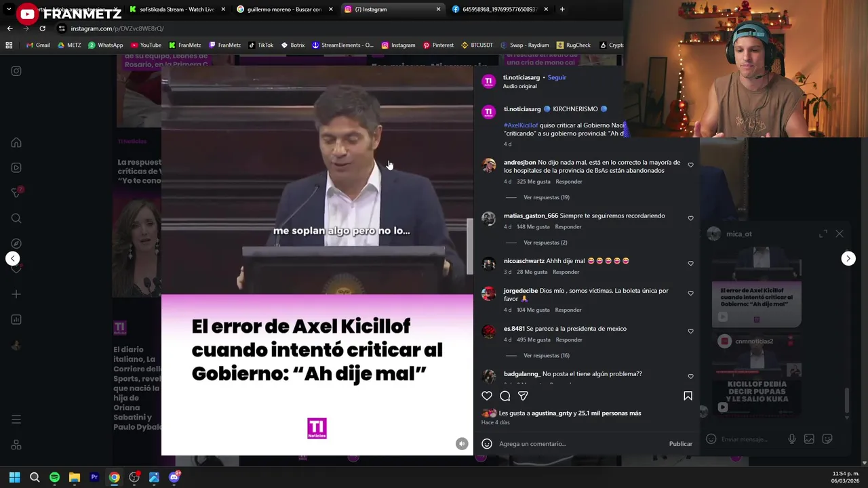
Task: Switch to 'guillermo moreno - Buscar con' tab
Action: tap(285, 9)
